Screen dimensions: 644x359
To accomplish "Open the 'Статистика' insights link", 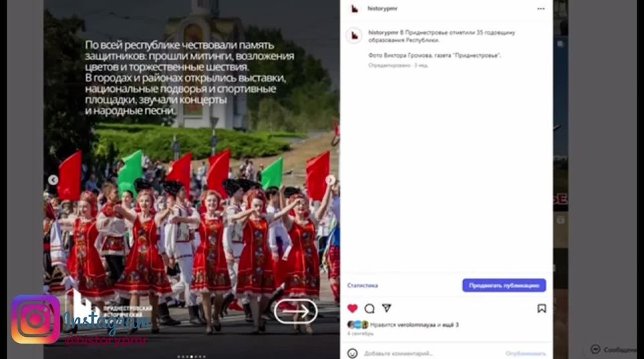I will [x=362, y=285].
